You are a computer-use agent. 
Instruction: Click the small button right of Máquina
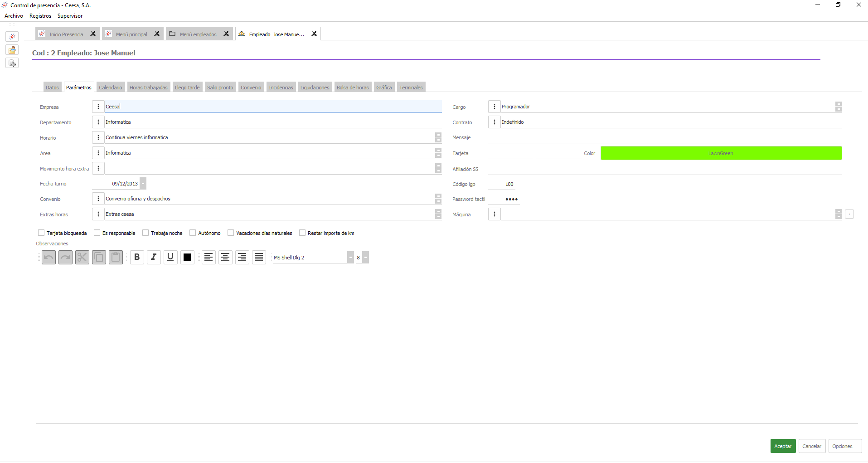coord(849,214)
